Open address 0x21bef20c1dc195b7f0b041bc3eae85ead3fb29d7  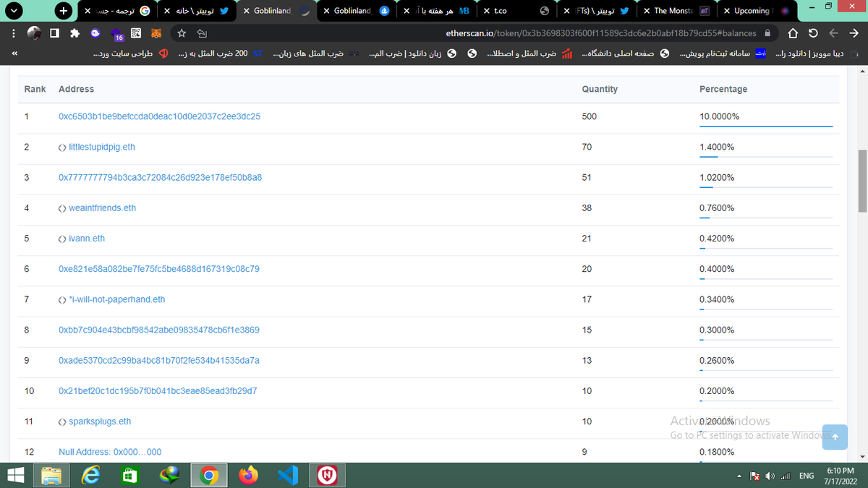[158, 390]
